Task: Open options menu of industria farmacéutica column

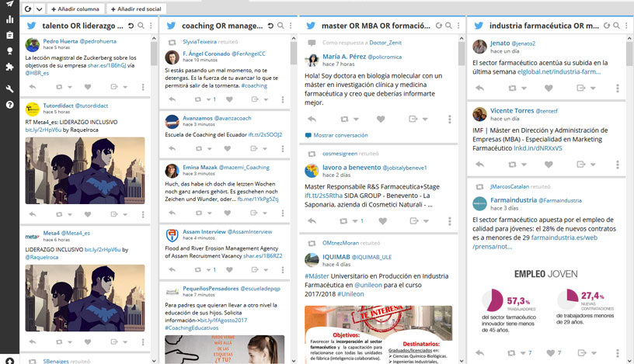Action: click(626, 26)
